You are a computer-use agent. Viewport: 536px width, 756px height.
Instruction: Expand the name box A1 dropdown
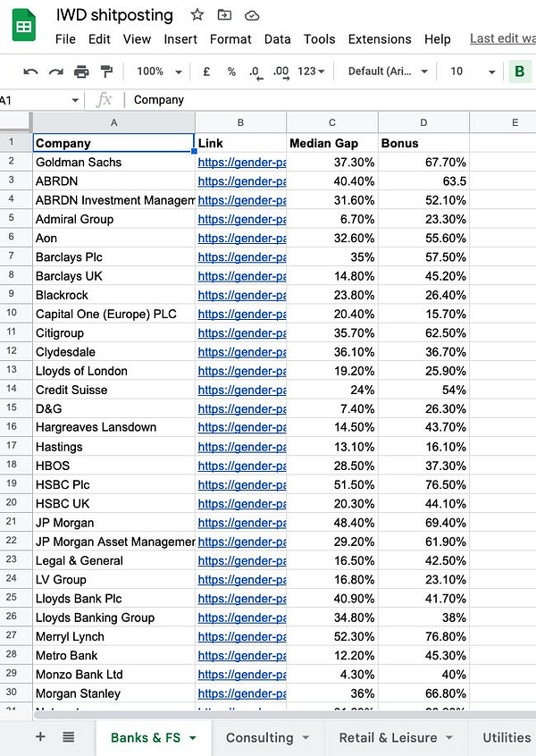(75, 100)
